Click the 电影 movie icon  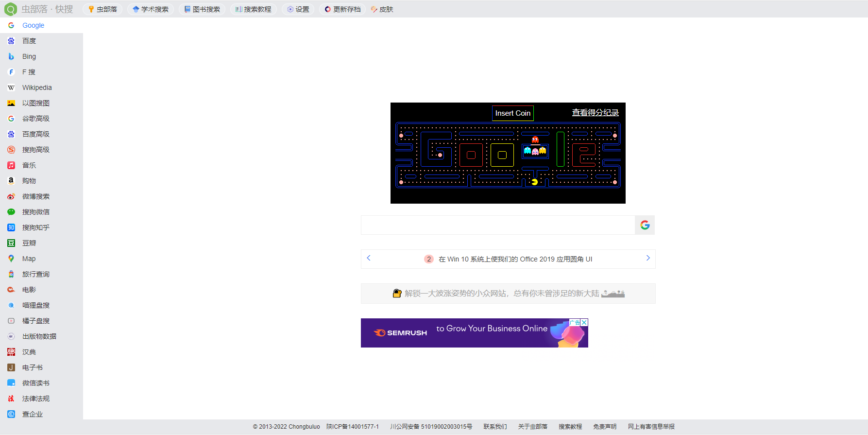(11, 290)
